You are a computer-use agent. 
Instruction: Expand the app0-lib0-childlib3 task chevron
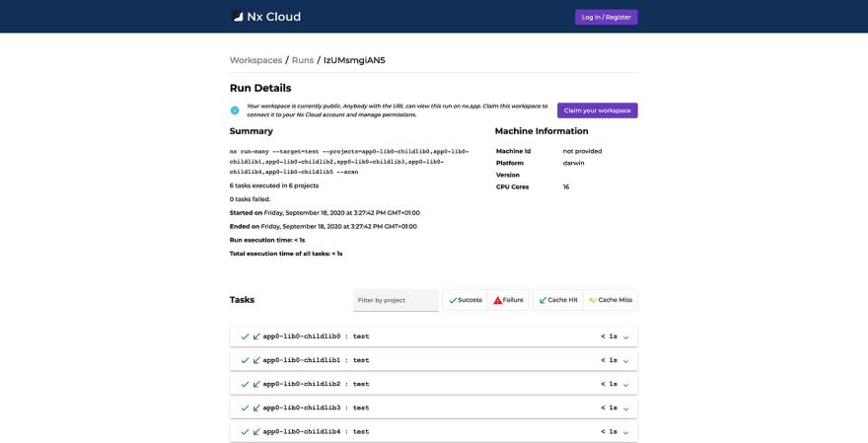point(626,408)
